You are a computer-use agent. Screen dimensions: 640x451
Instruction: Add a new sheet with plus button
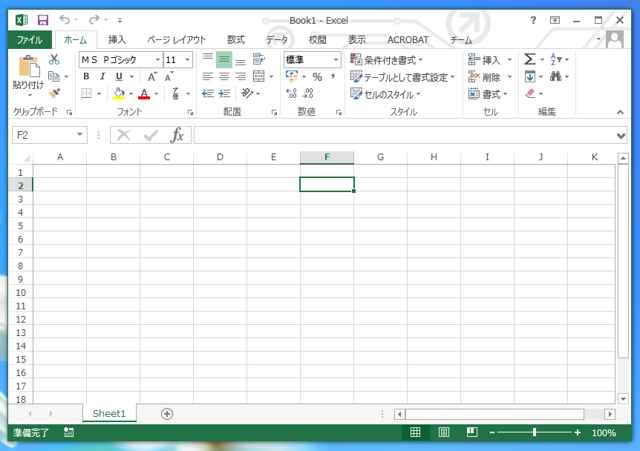(x=167, y=414)
